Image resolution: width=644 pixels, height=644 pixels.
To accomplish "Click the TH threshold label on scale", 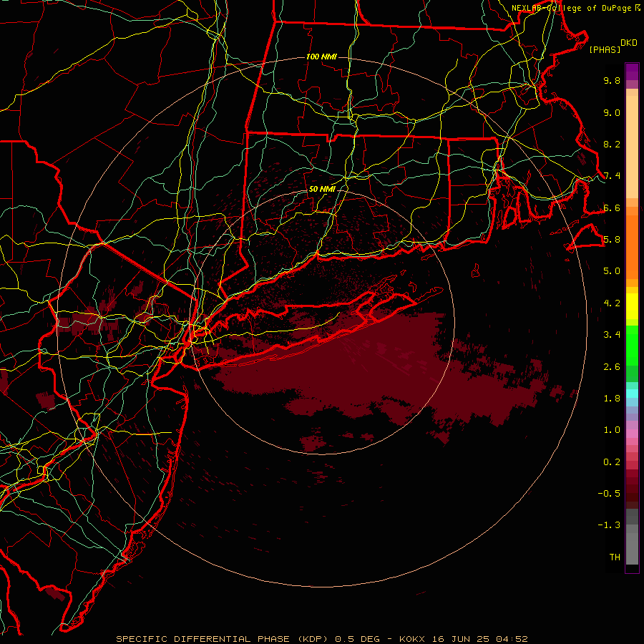I will tap(615, 557).
